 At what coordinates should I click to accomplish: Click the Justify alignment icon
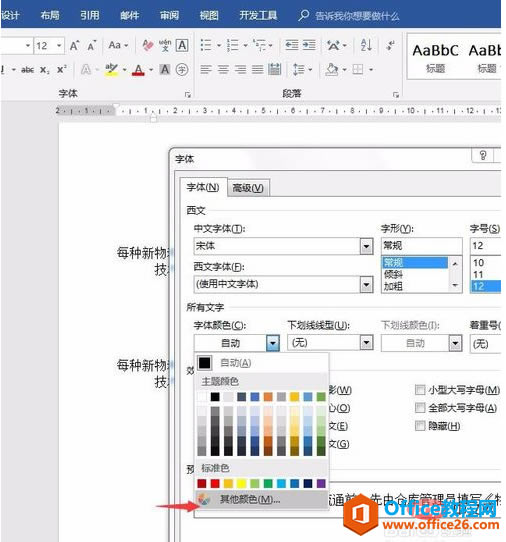click(257, 69)
